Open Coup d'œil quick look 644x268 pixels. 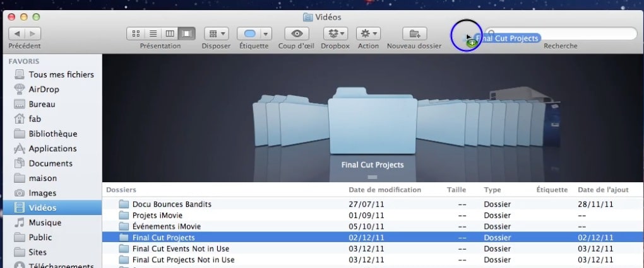[x=297, y=33]
